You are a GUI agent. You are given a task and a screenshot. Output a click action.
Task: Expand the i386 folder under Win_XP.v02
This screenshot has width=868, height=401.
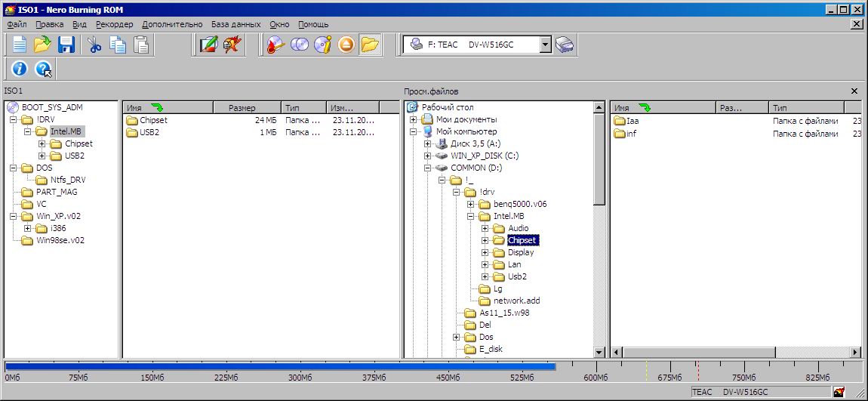[x=27, y=228]
